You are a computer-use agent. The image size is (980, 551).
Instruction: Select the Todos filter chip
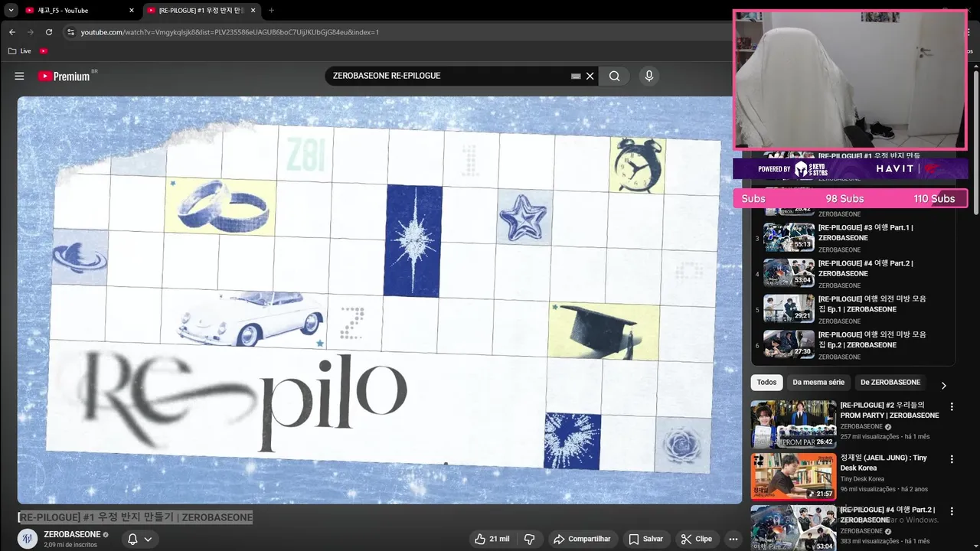(x=766, y=383)
